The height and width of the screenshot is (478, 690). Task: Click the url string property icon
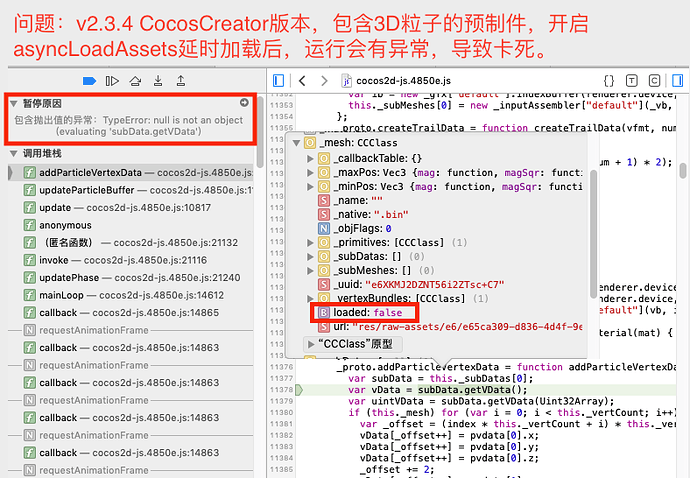pos(324,327)
